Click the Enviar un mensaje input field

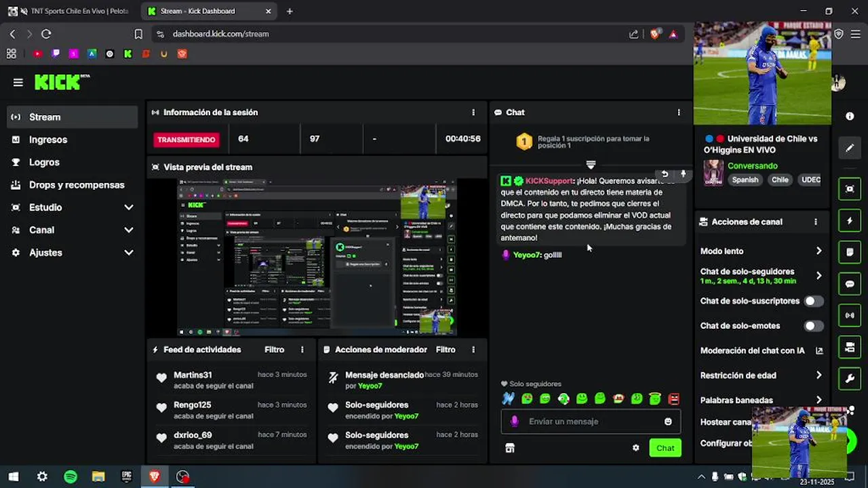pyautogui.click(x=591, y=422)
